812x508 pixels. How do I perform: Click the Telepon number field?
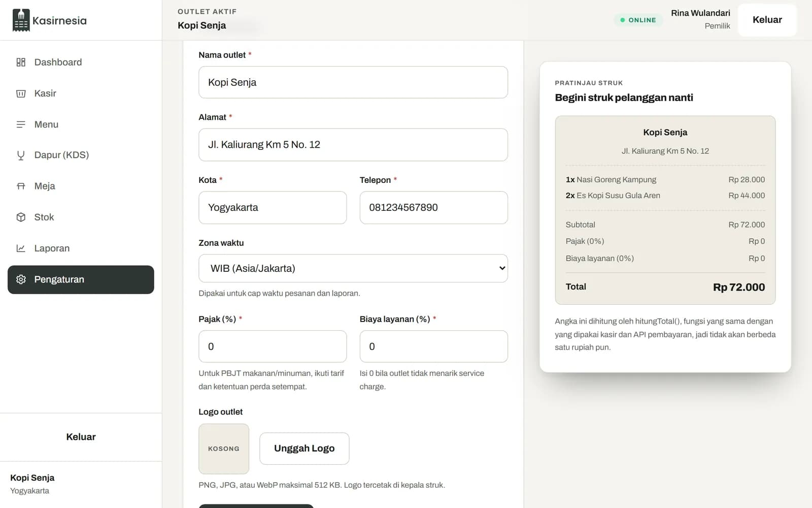(x=434, y=208)
